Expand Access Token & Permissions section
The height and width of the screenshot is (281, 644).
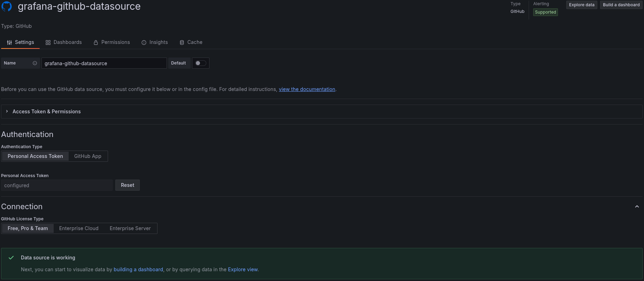(46, 112)
